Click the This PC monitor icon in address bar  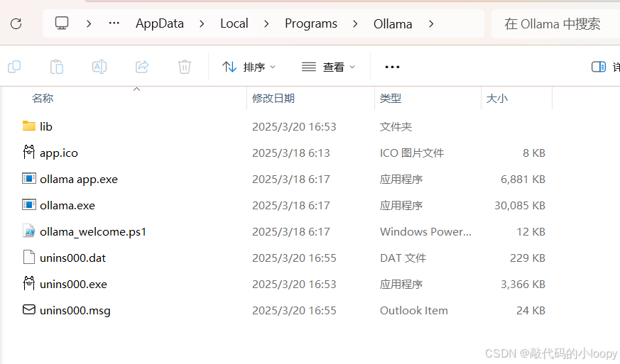pos(62,23)
